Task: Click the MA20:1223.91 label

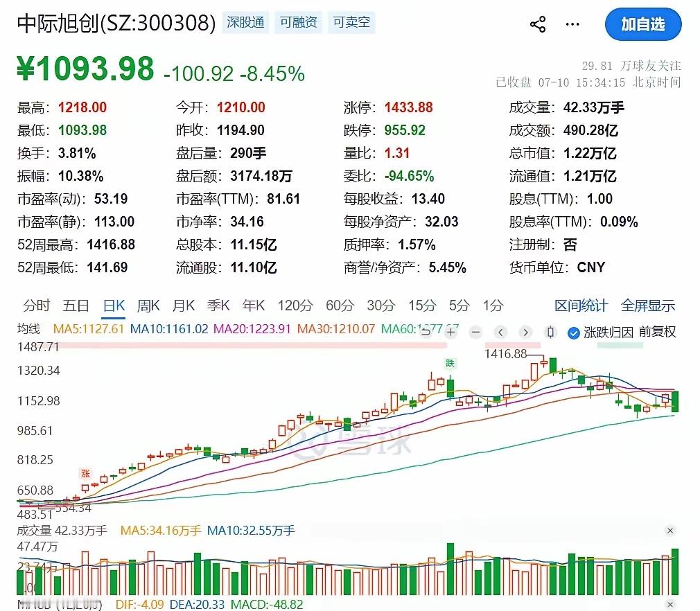Action: tap(252, 329)
